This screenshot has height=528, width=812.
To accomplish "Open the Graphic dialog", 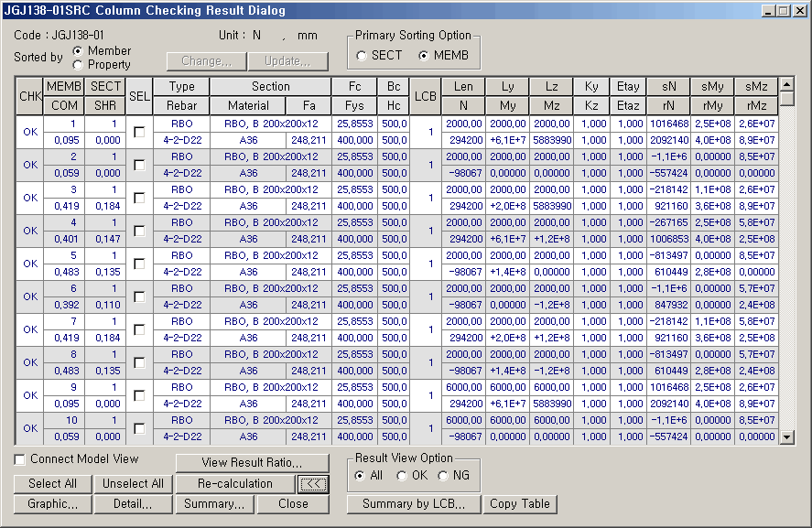I will click(x=52, y=503).
